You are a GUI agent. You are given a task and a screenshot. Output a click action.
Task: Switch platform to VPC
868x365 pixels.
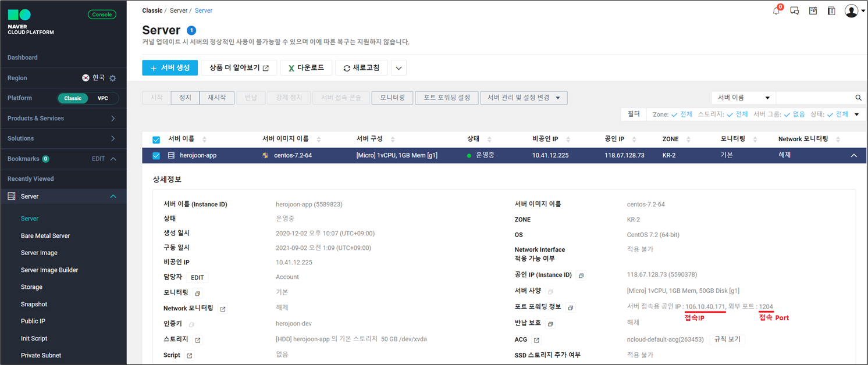coord(103,98)
